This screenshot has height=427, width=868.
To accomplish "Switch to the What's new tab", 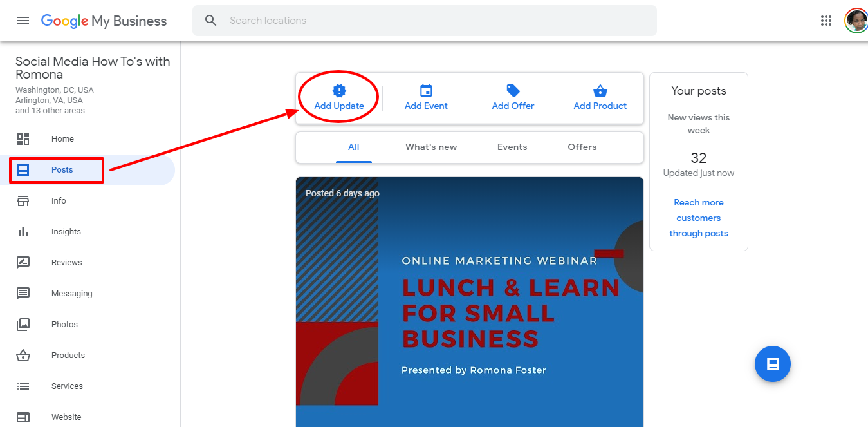I will 431,147.
